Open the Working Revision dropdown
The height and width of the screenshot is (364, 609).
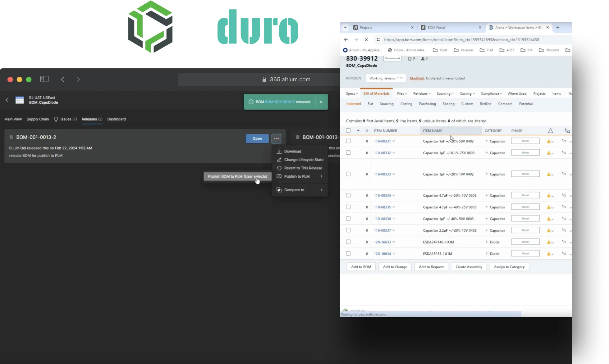coord(386,78)
